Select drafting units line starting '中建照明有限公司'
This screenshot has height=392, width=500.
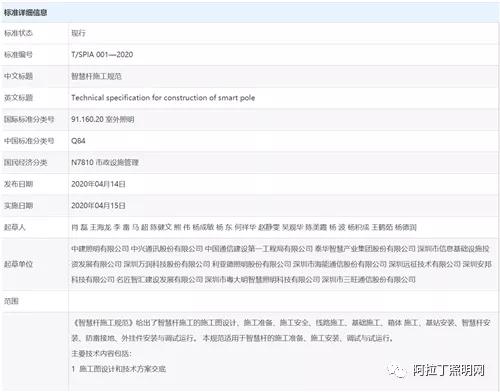(280, 249)
